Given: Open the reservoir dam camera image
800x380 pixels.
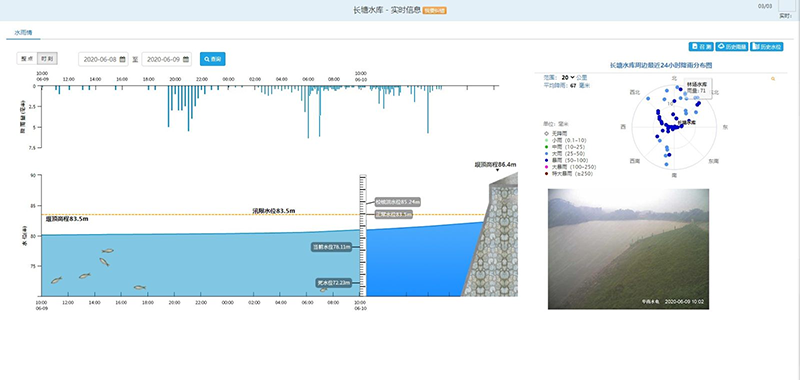Looking at the screenshot, I should [x=628, y=249].
